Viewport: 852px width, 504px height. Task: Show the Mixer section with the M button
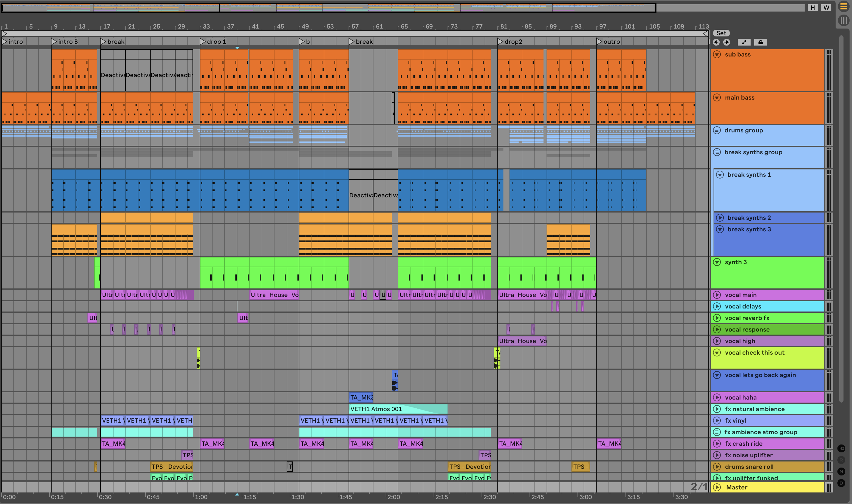tap(841, 472)
